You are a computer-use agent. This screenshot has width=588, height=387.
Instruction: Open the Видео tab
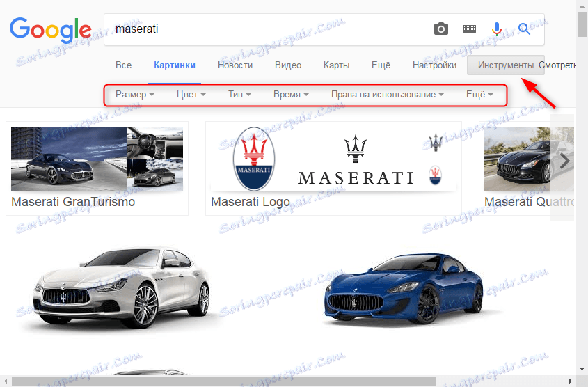288,65
